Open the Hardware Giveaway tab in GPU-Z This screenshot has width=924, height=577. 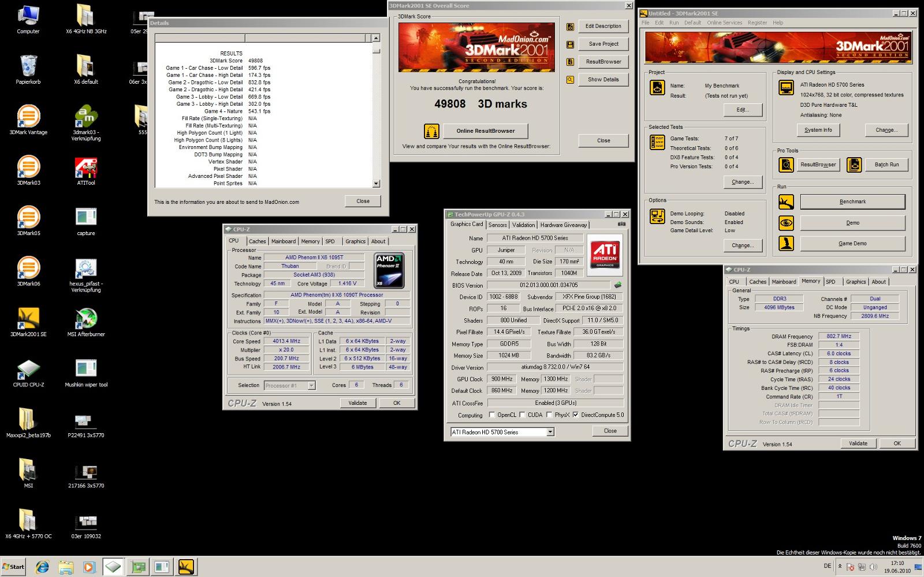point(564,225)
